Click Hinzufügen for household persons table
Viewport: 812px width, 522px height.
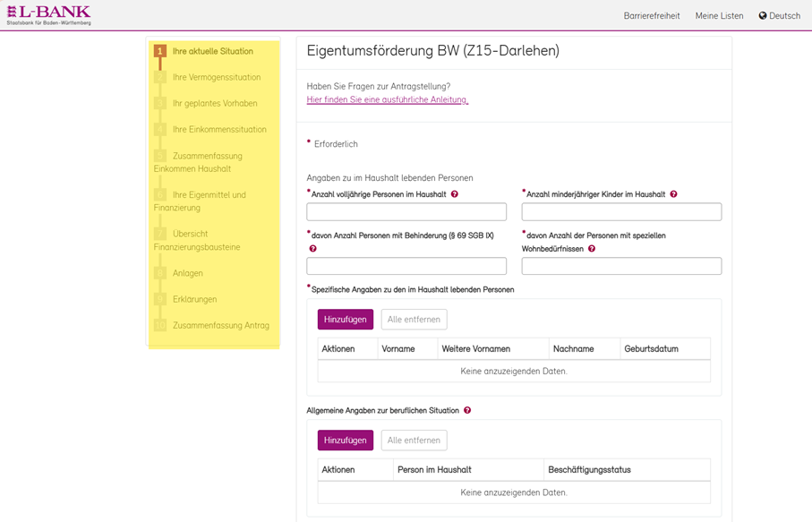coord(345,320)
